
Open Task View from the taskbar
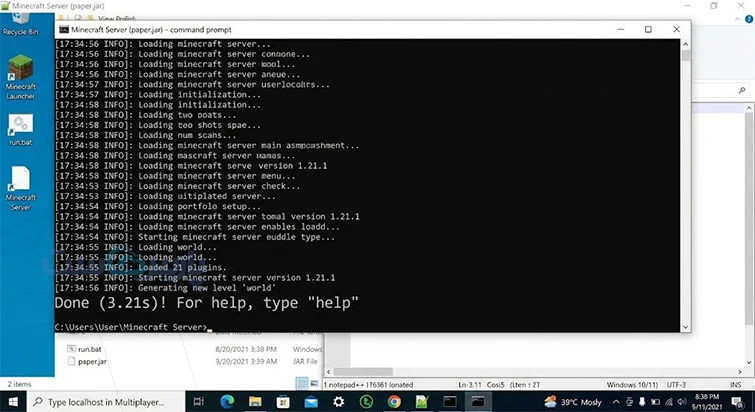click(x=198, y=401)
